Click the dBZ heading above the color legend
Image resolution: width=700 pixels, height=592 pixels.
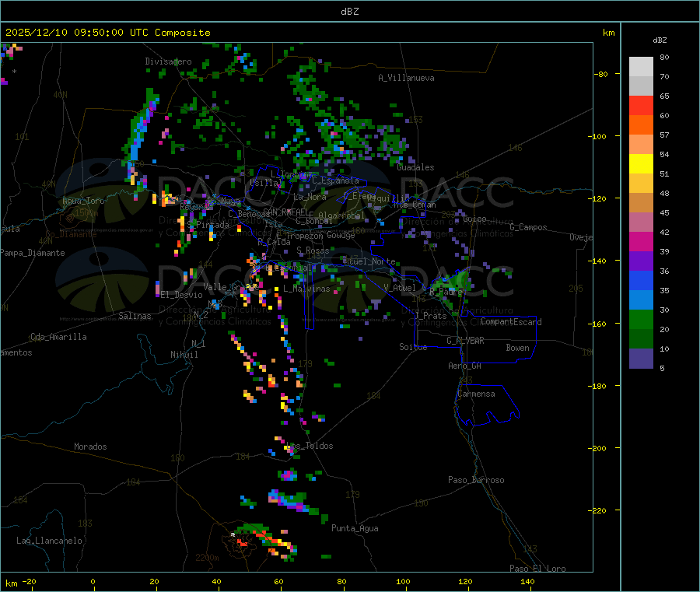[x=660, y=40]
